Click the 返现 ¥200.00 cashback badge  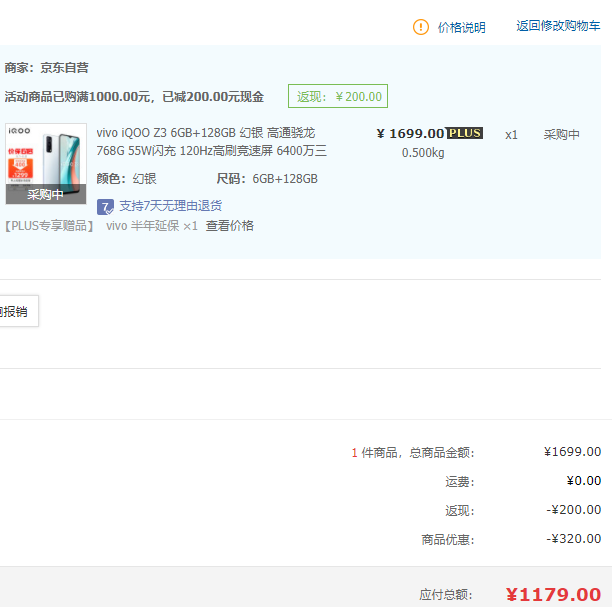338,96
